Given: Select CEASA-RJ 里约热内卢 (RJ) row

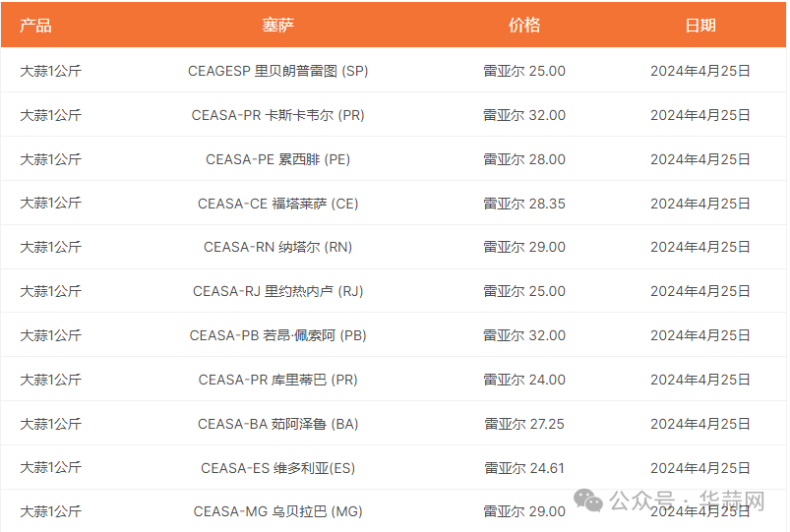Looking at the screenshot, I should pyautogui.click(x=394, y=291).
